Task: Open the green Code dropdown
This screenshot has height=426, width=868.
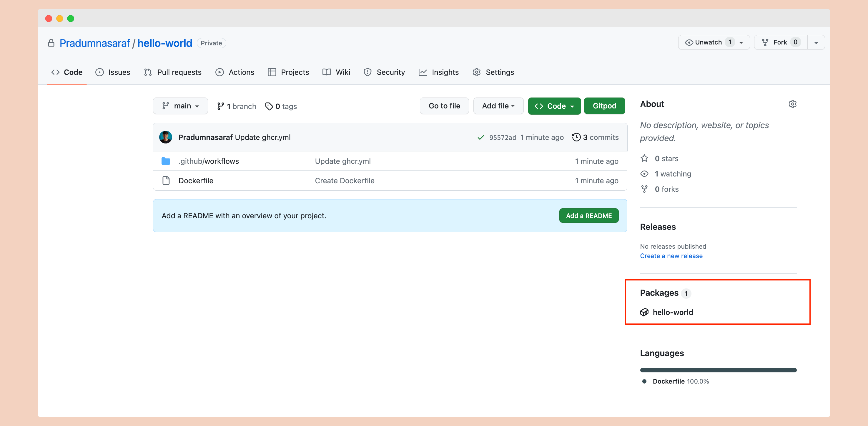Action: click(554, 106)
